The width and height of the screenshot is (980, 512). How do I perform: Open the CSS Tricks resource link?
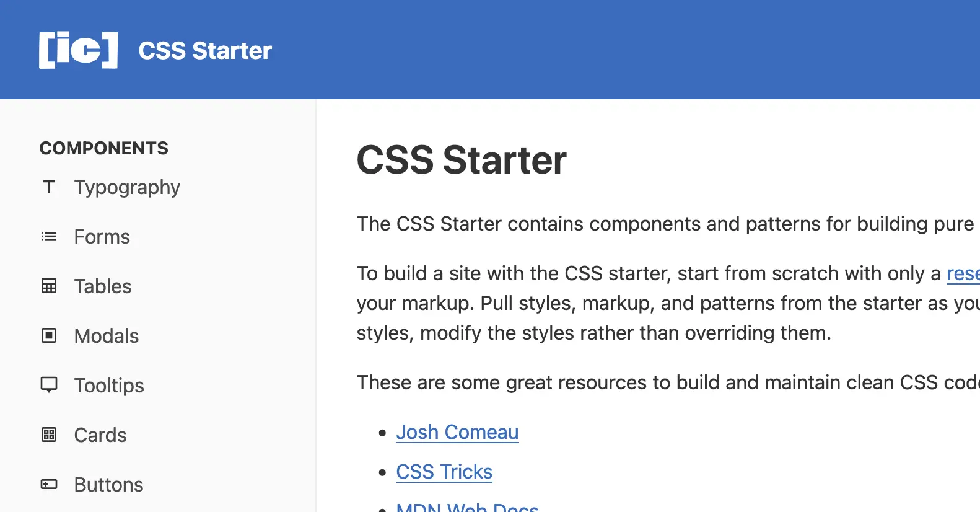(x=444, y=471)
